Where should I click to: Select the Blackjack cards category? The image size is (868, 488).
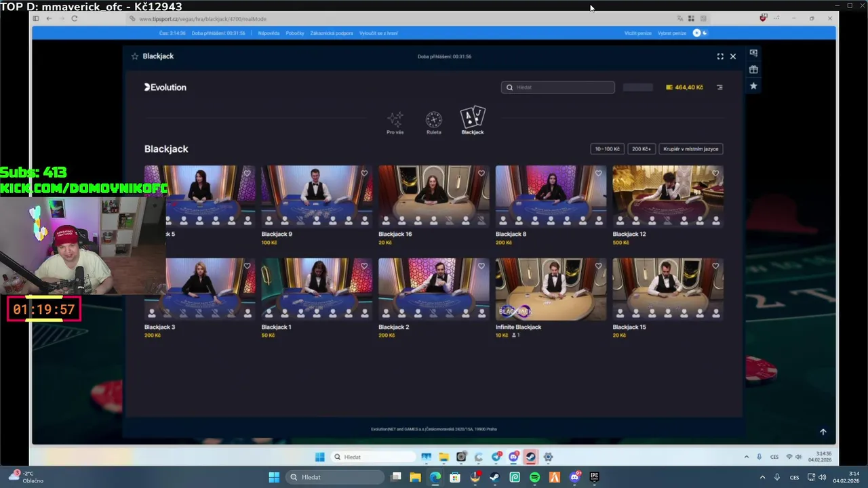pyautogui.click(x=473, y=121)
